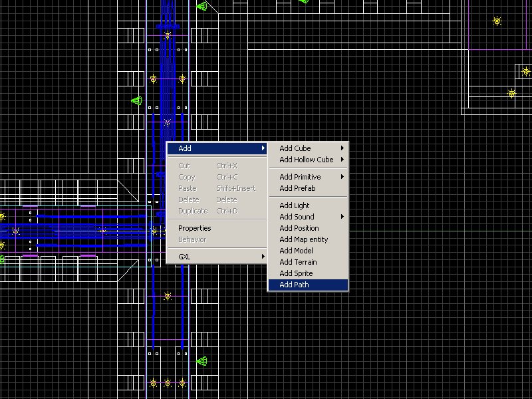Open Properties from the context menu

coord(194,228)
